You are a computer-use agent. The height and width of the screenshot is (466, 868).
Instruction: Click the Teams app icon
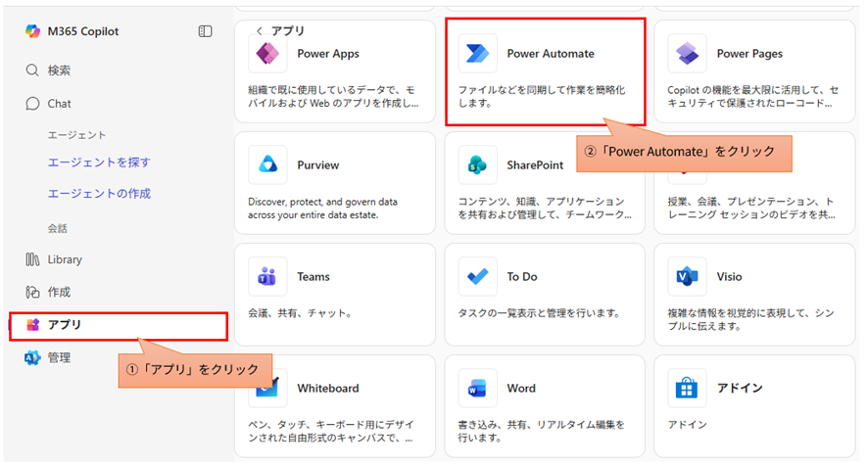267,276
